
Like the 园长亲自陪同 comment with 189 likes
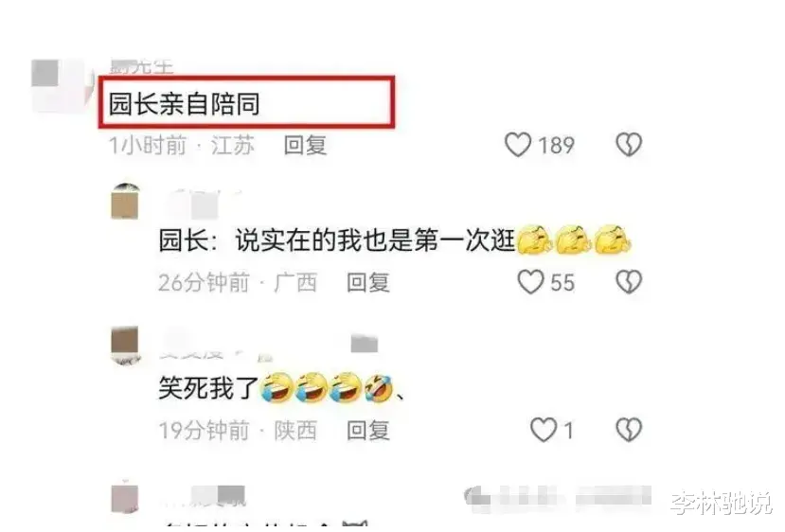[x=518, y=145]
